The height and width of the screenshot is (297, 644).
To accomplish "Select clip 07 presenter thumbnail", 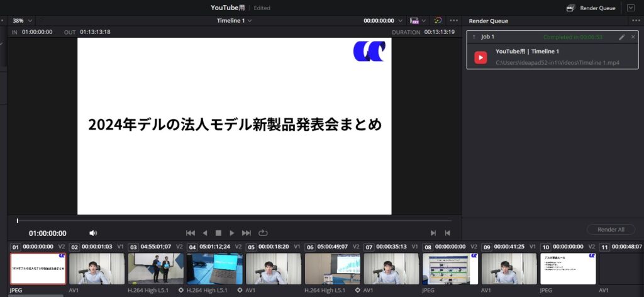I will click(x=391, y=269).
